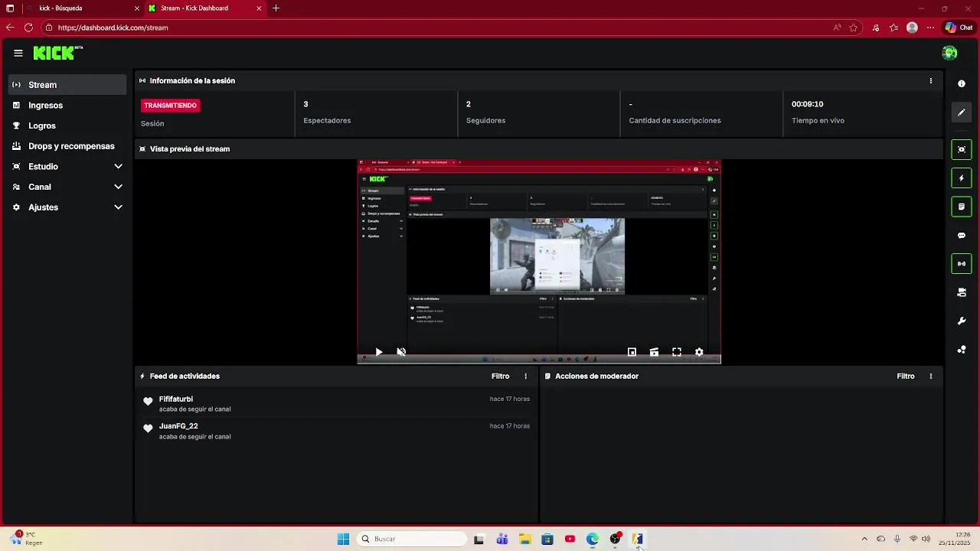Open the Copilot Chat button

959,28
